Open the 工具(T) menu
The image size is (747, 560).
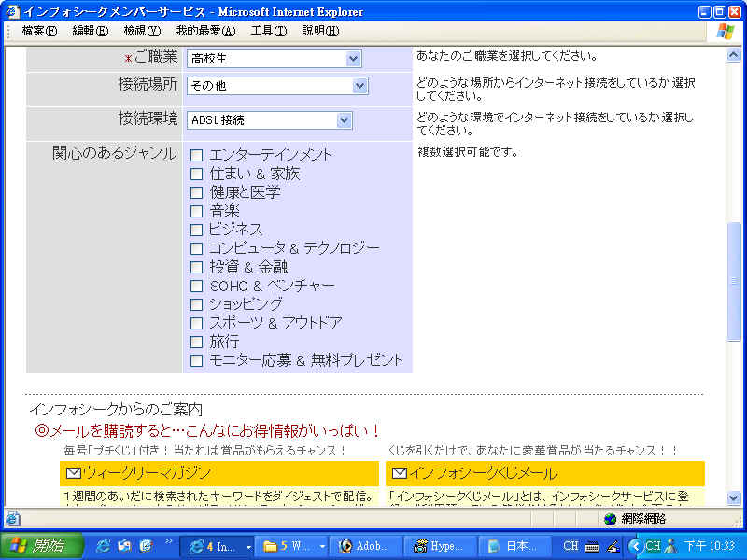point(269,31)
